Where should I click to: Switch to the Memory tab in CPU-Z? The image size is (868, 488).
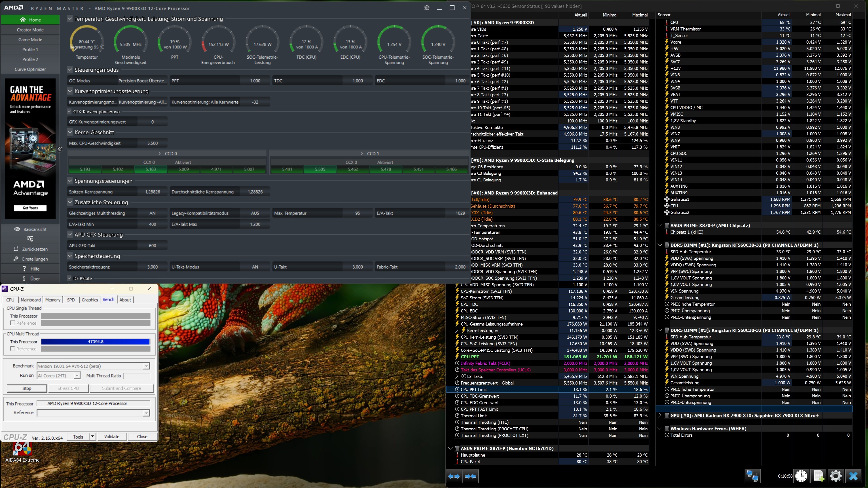pyautogui.click(x=53, y=300)
